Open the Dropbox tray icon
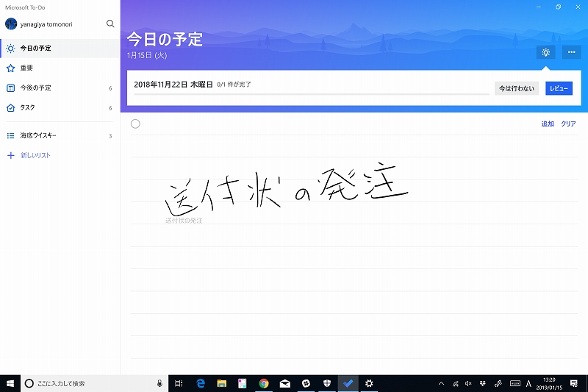The height and width of the screenshot is (392, 588). click(x=483, y=383)
